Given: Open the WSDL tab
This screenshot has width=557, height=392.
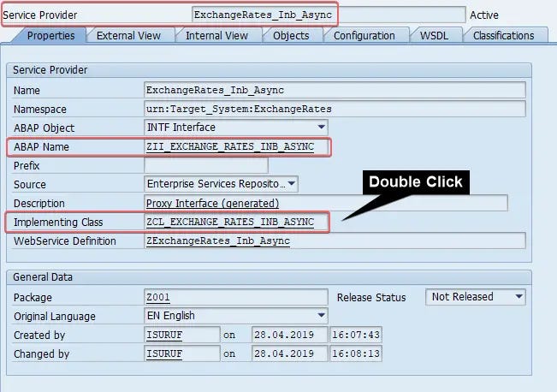Looking at the screenshot, I should coord(434,36).
